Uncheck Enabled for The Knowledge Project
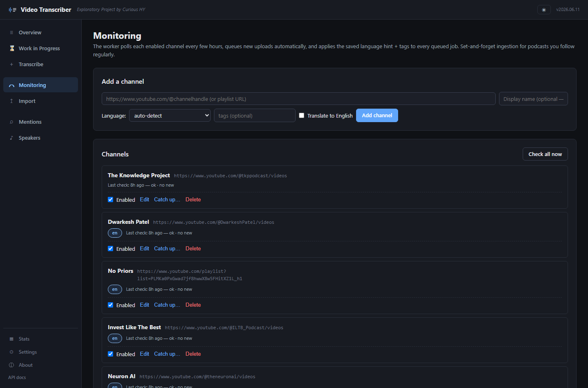Image resolution: width=588 pixels, height=388 pixels. 110,200
